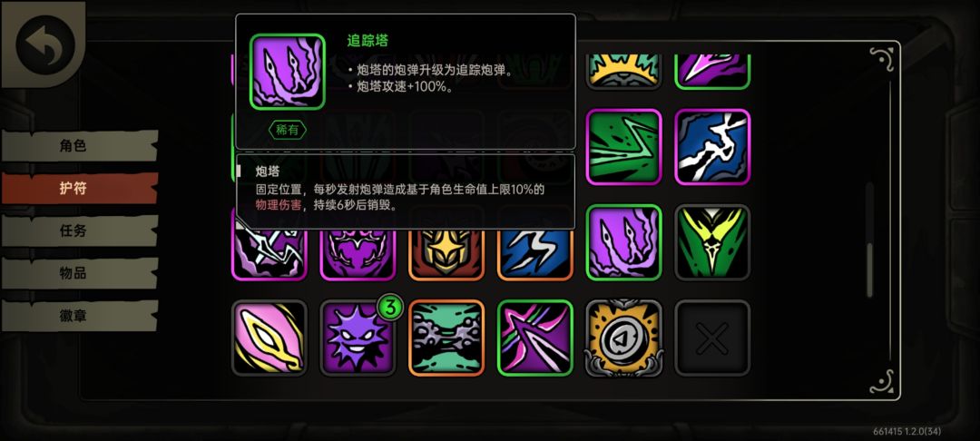Choose the green winged emblem charm
Screen dimensions: 980x441
coord(712,242)
